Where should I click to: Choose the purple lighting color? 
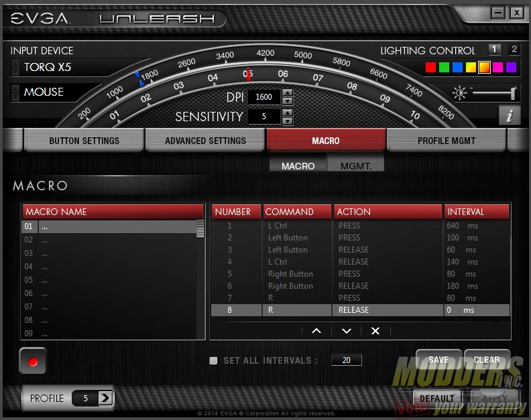pos(511,68)
